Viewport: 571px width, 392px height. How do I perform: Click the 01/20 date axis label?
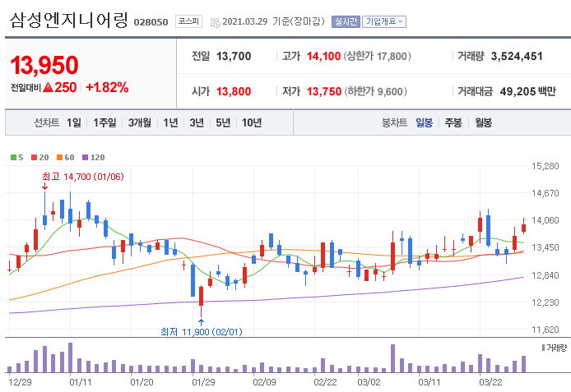click(x=142, y=382)
